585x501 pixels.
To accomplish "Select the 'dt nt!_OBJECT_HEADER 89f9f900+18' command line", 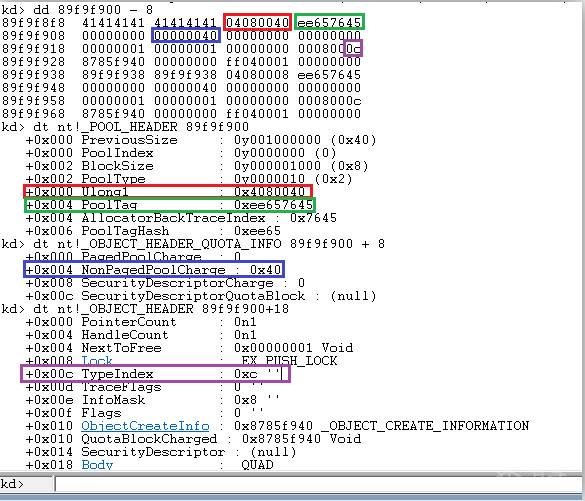I will click(x=145, y=309).
